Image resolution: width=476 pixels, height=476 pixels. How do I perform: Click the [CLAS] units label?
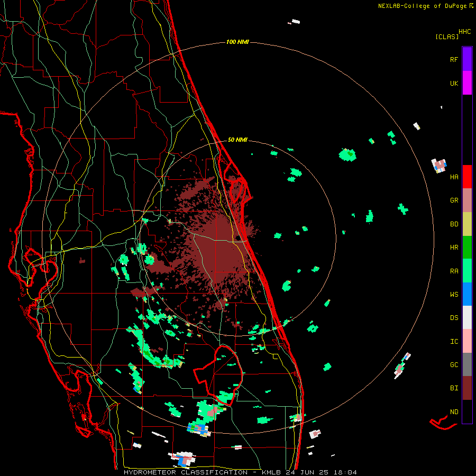pyautogui.click(x=447, y=36)
